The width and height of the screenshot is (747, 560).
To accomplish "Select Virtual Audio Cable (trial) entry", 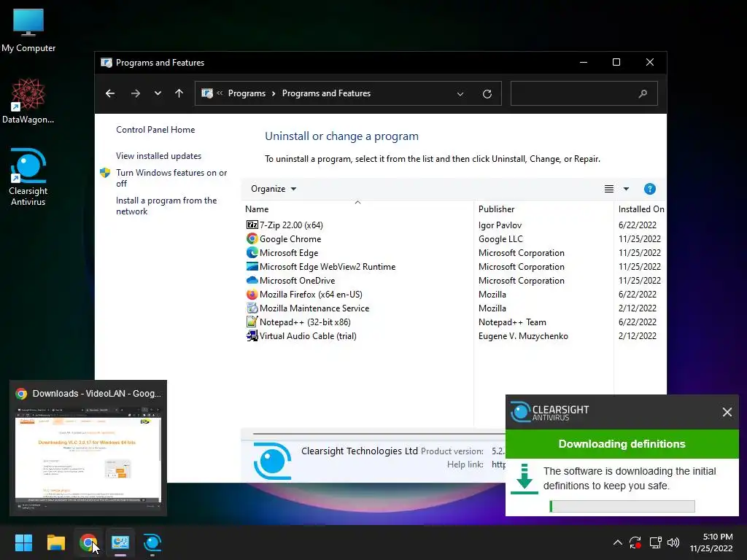I will [x=308, y=335].
